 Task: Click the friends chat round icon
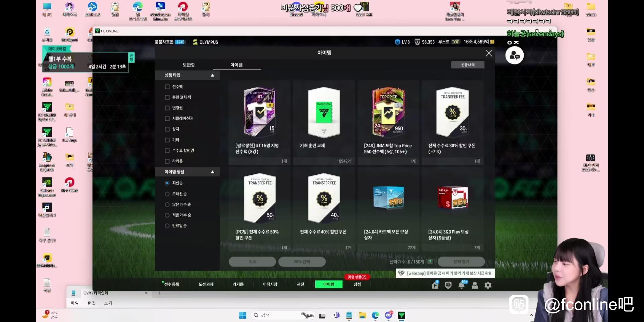[x=515, y=55]
